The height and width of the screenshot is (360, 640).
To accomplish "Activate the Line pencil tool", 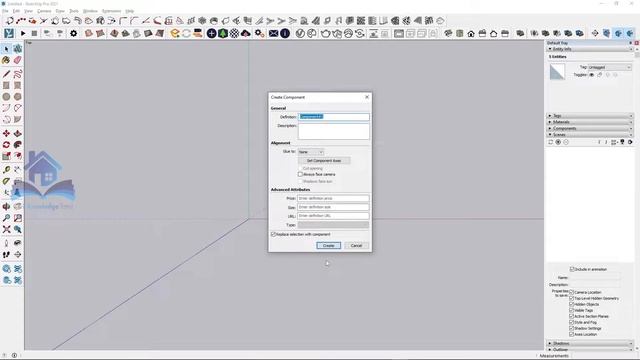I will [x=6, y=74].
